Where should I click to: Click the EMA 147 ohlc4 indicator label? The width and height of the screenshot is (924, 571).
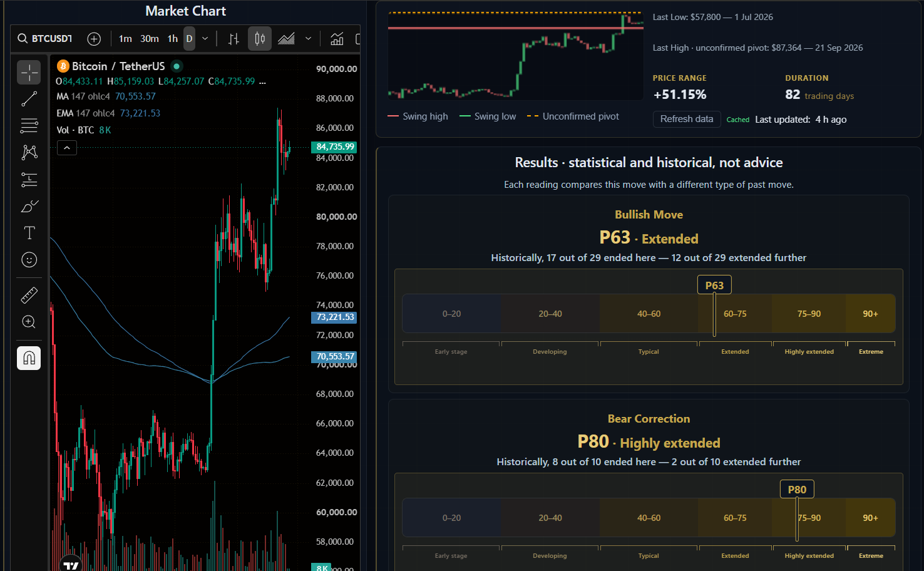coord(86,113)
